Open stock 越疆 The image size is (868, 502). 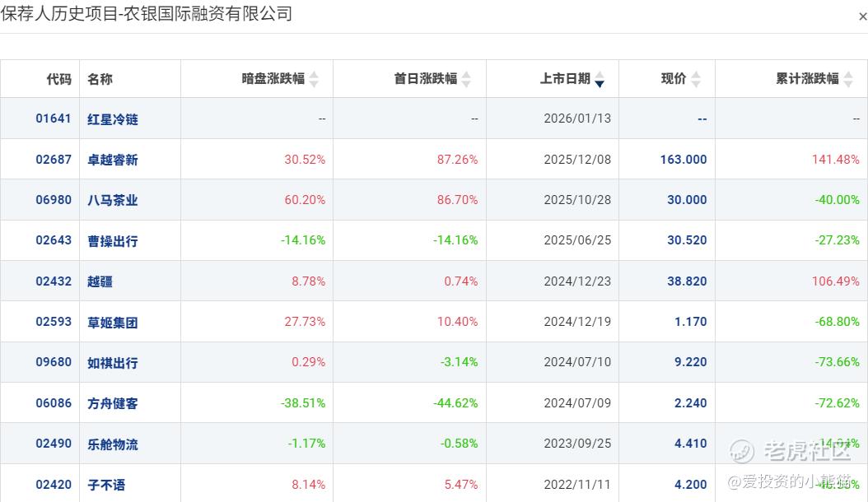[100, 281]
